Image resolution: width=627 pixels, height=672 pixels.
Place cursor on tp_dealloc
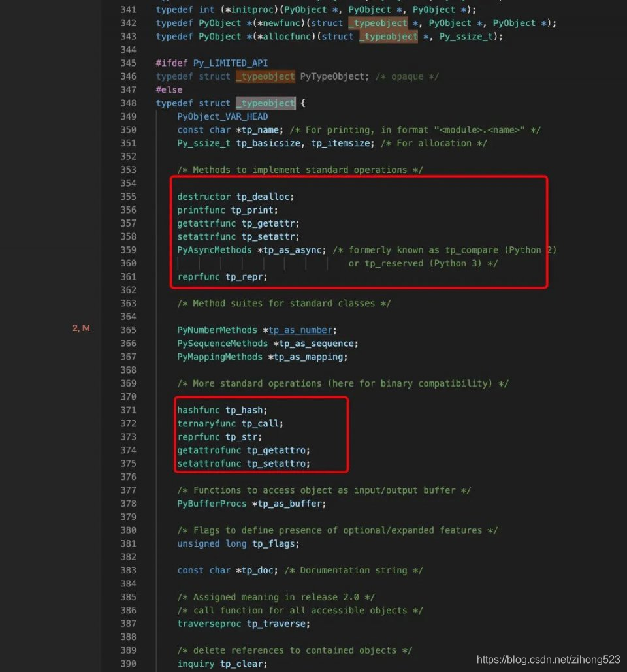(263, 197)
